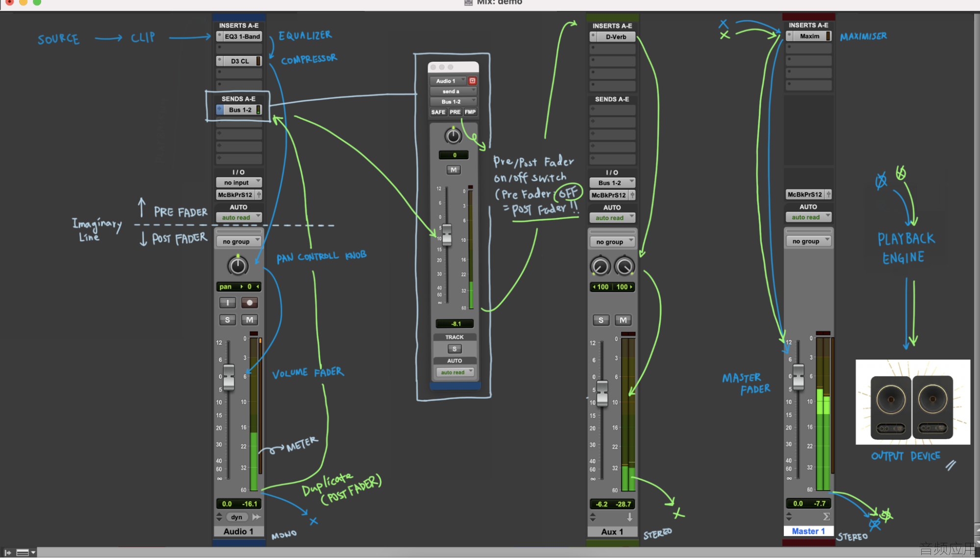Screen dimensions: 980x558
Task: Open the EQ3 1-Band insert plugin
Action: (x=243, y=36)
